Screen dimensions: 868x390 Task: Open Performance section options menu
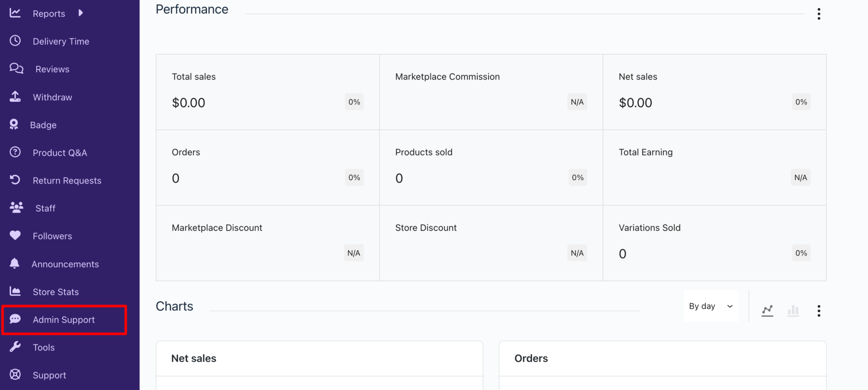(x=819, y=14)
